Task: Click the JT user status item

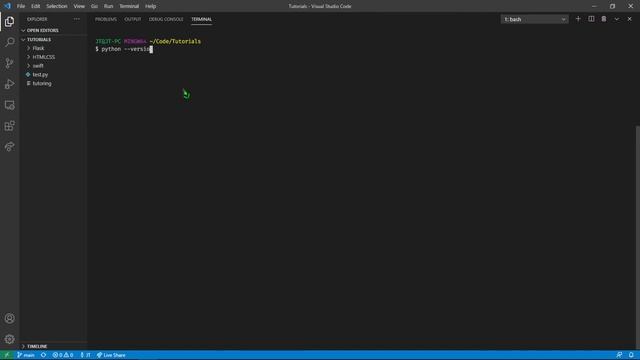Action: pyautogui.click(x=85, y=355)
